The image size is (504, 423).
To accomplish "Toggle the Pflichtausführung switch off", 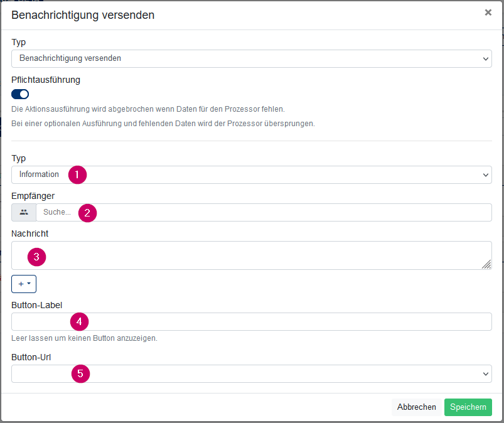I will click(20, 94).
